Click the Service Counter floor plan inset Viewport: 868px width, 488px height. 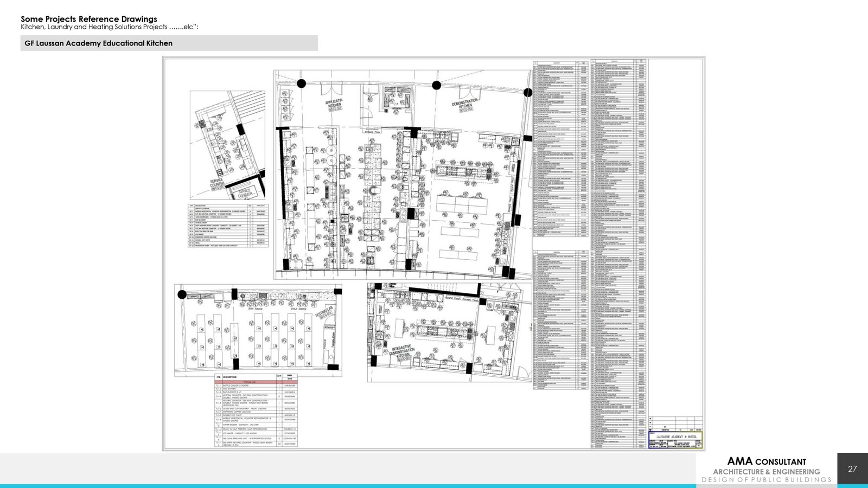(227, 145)
